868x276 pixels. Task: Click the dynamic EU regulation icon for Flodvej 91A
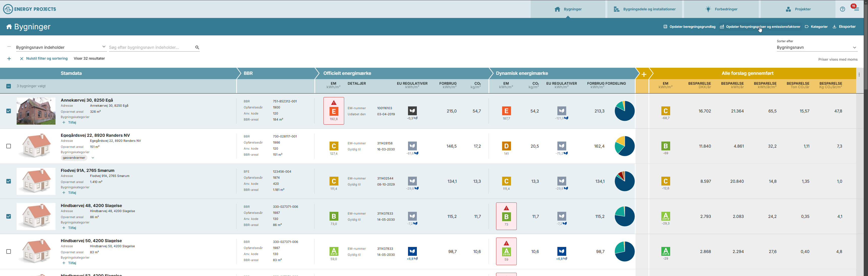click(562, 181)
